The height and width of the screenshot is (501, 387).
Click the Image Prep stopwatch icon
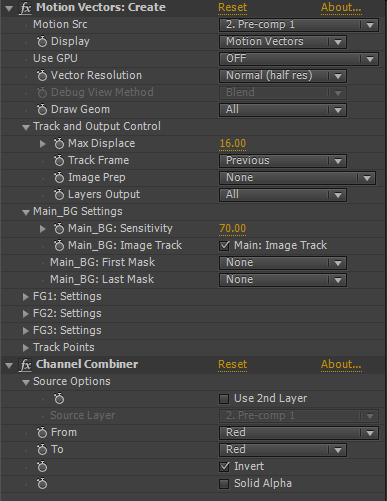pos(59,178)
